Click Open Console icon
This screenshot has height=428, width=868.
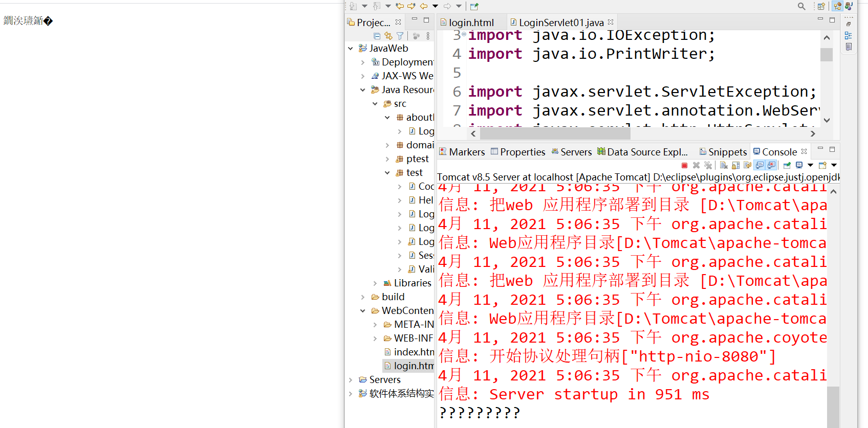(x=822, y=165)
